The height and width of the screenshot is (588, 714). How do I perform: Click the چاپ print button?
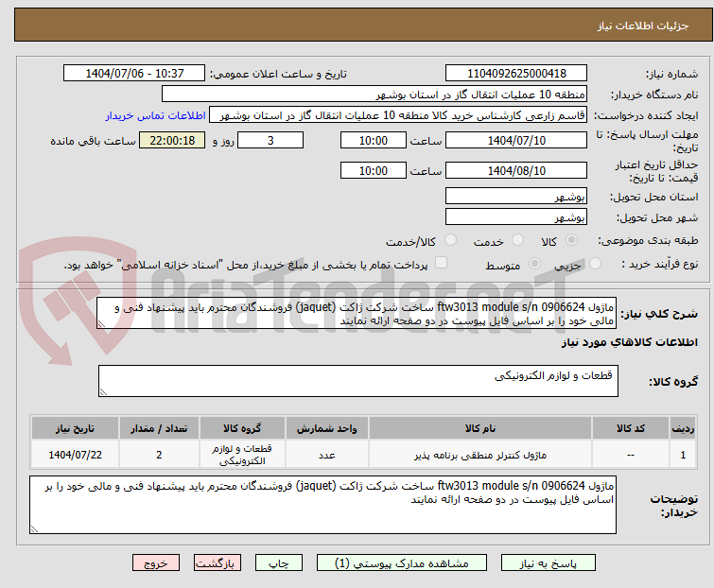(x=279, y=563)
